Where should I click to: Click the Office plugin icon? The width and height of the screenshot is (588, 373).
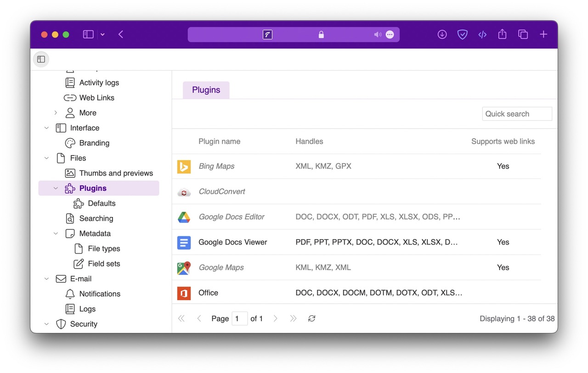point(184,293)
